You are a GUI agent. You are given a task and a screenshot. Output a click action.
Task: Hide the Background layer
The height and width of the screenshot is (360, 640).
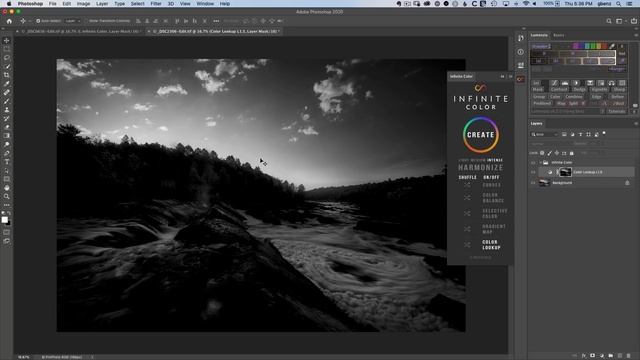[533, 183]
